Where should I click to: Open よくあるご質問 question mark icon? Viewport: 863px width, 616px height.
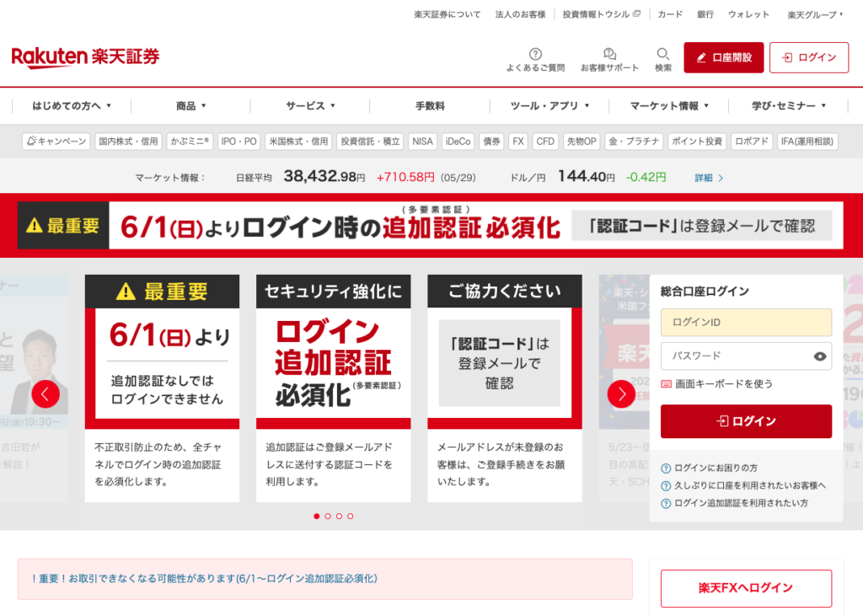point(535,54)
